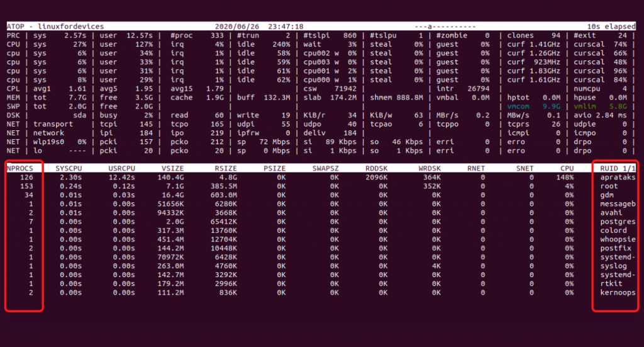This screenshot has height=347, width=644.
Task: Select the #tslpi value 860
Action: [350, 35]
